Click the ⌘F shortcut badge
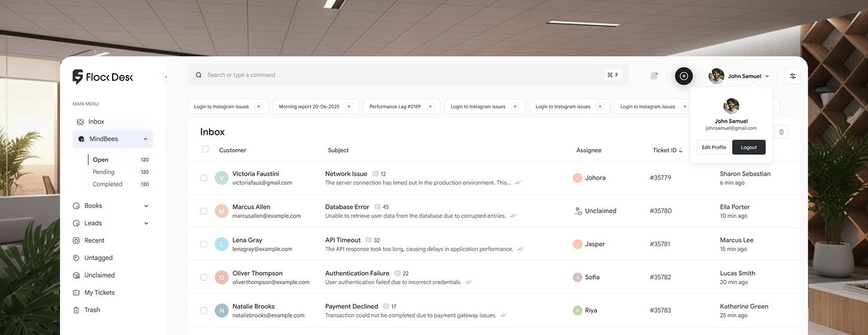The image size is (868, 335). (613, 75)
